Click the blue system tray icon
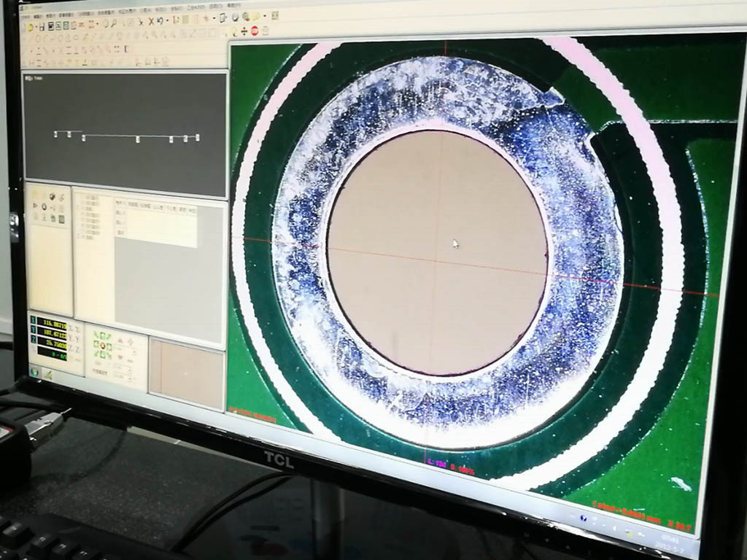The image size is (747, 560). pyautogui.click(x=584, y=518)
